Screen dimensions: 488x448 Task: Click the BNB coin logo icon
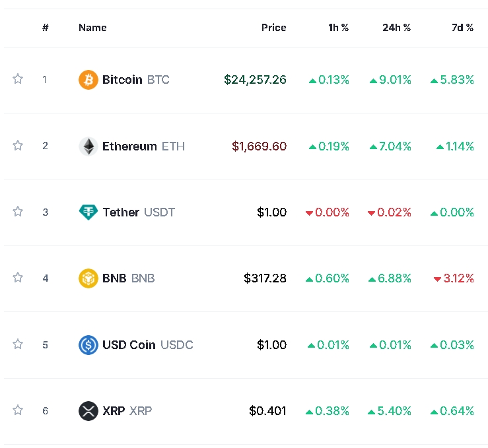[88, 278]
